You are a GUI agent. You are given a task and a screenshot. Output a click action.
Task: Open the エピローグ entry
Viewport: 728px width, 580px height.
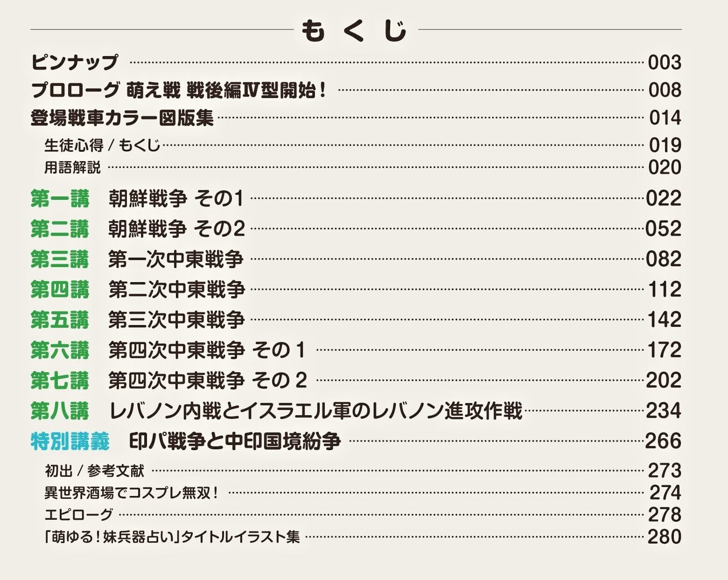click(78, 515)
